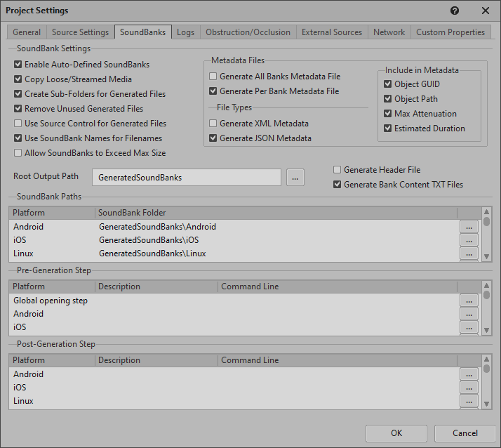Edit post-generation step for Android row

469,375
